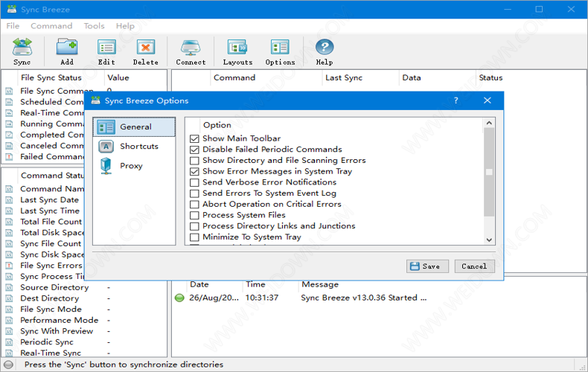Open the Tools menu
Image resolution: width=588 pixels, height=372 pixels.
click(x=94, y=26)
